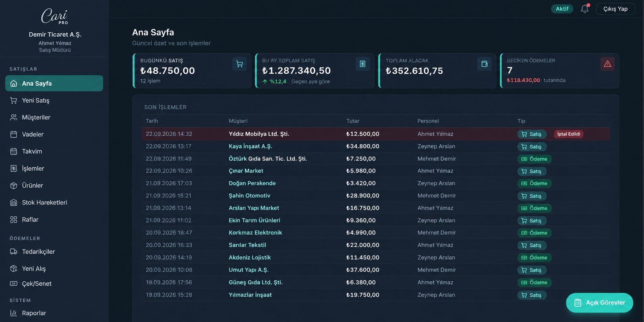Open the Müşteriler menu item
This screenshot has height=322, width=644.
click(x=54, y=117)
